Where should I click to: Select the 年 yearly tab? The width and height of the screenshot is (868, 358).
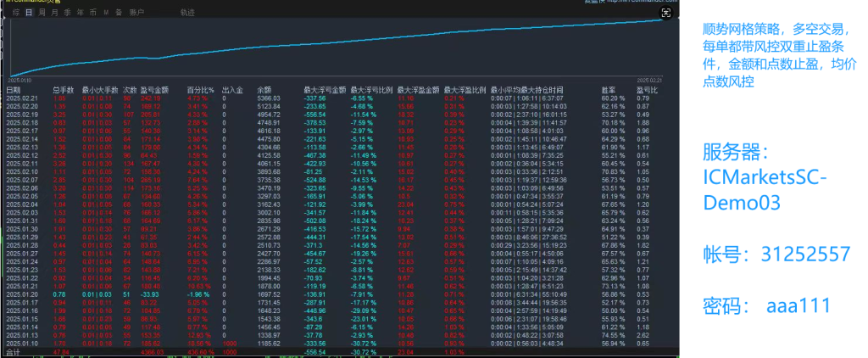click(x=81, y=12)
